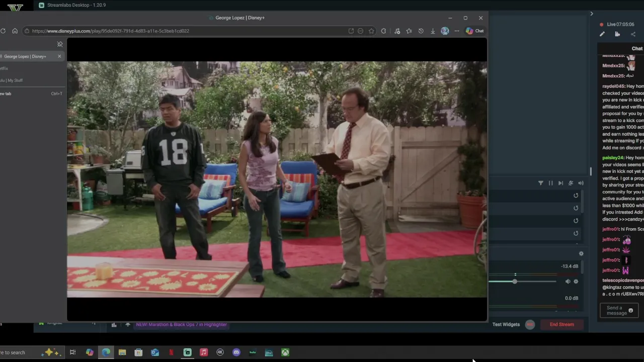Click the End Stream button

point(561,324)
